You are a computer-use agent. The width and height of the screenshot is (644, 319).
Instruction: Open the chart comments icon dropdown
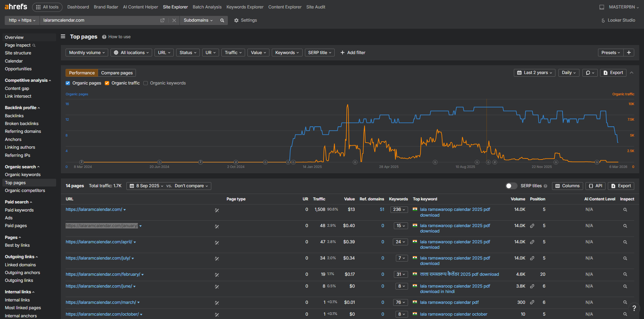click(x=590, y=73)
